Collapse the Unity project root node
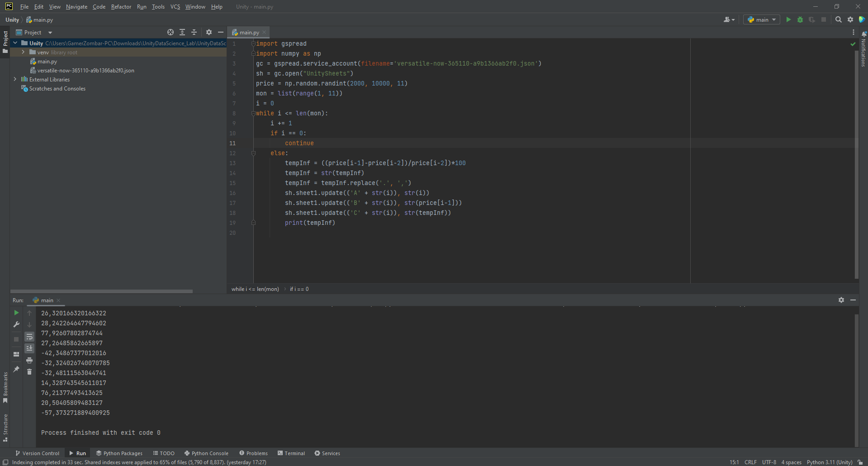Screen dimensions: 868x466 point(15,43)
